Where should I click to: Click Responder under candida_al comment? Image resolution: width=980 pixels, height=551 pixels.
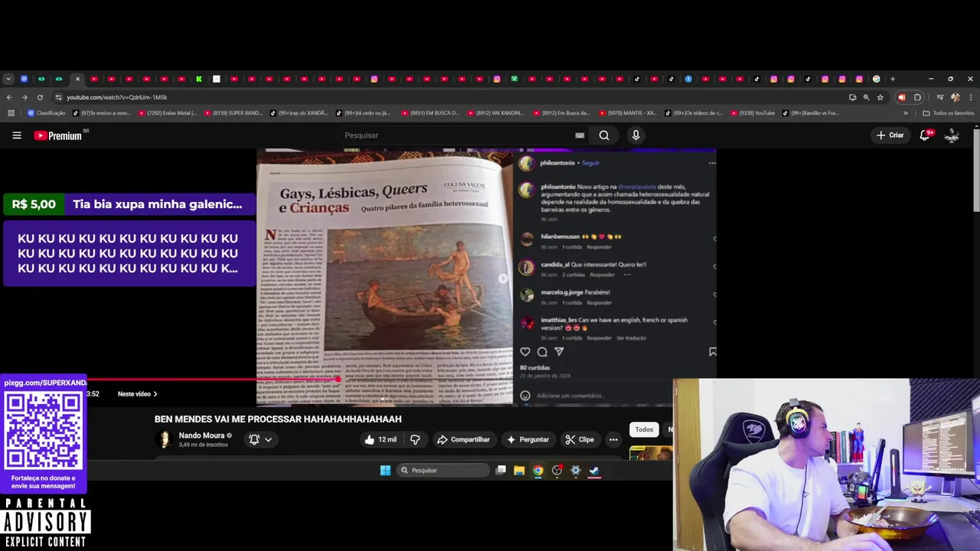click(x=602, y=275)
